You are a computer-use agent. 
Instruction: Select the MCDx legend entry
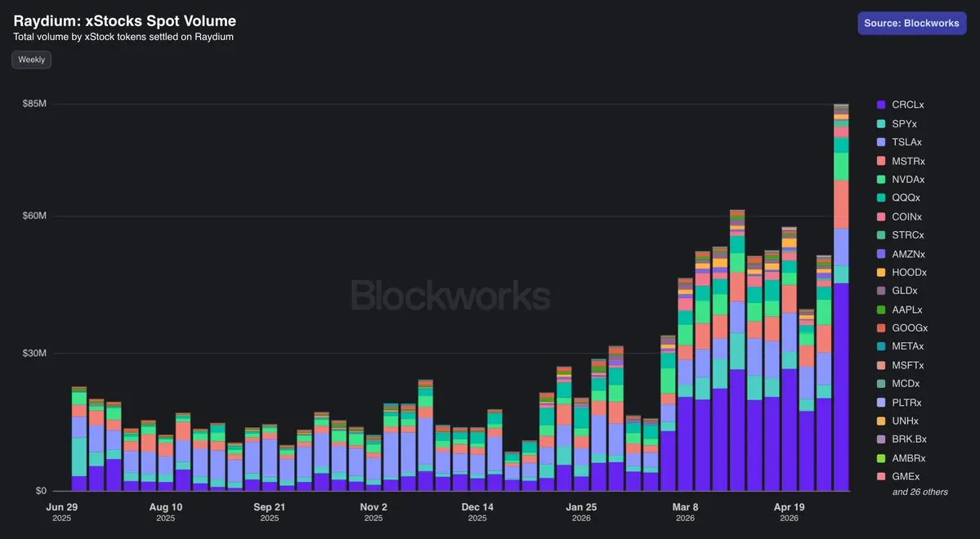point(898,384)
